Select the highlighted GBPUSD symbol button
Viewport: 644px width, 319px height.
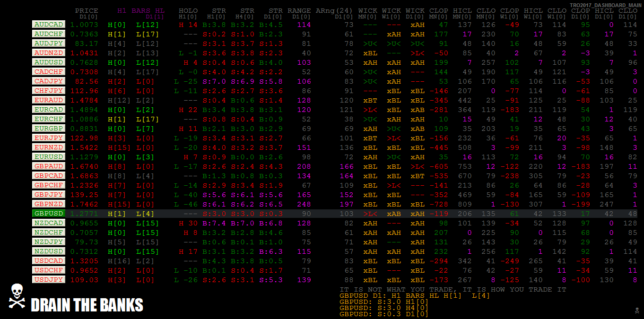49,213
